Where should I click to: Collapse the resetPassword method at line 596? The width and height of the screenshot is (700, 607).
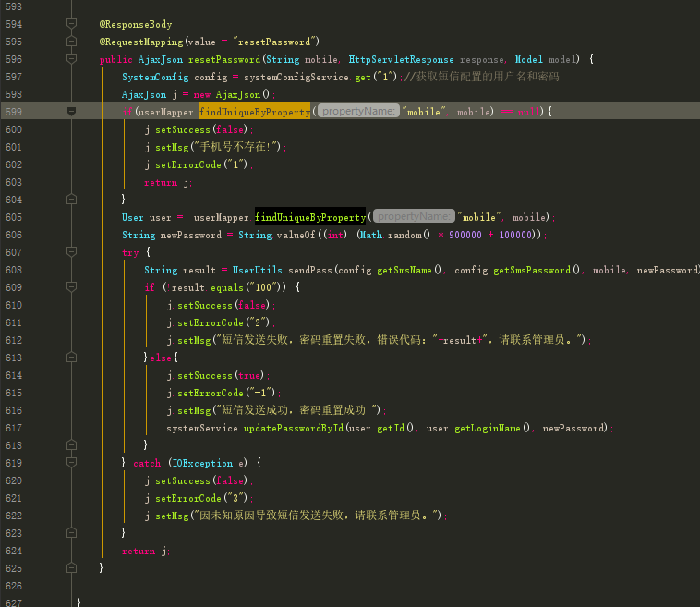coord(71,58)
